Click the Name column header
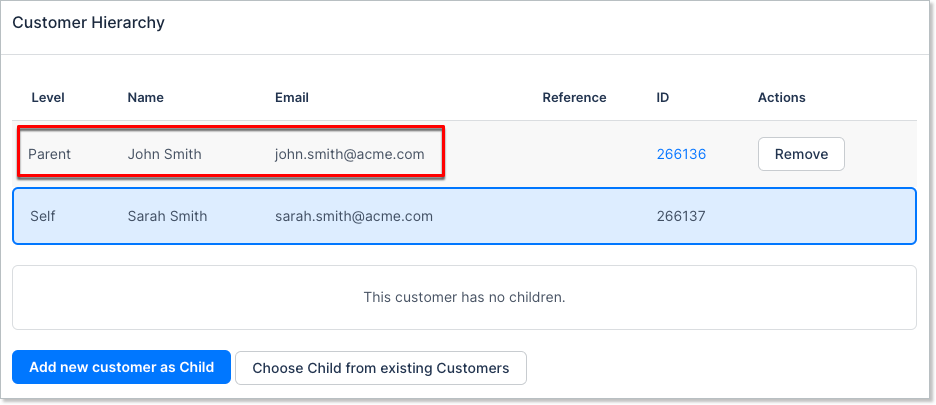 tap(145, 97)
